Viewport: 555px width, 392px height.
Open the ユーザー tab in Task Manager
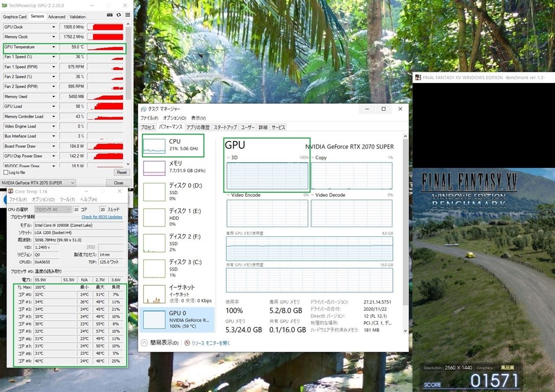(248, 127)
